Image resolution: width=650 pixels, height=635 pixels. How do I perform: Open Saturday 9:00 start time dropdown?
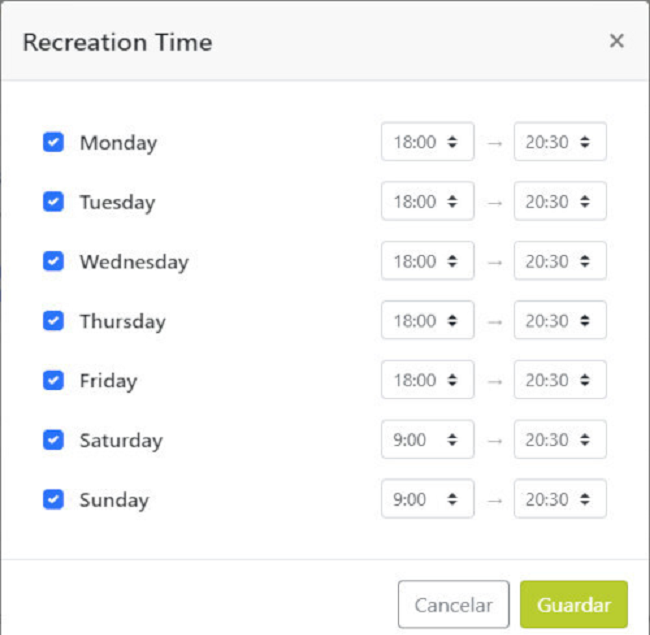pyautogui.click(x=427, y=440)
